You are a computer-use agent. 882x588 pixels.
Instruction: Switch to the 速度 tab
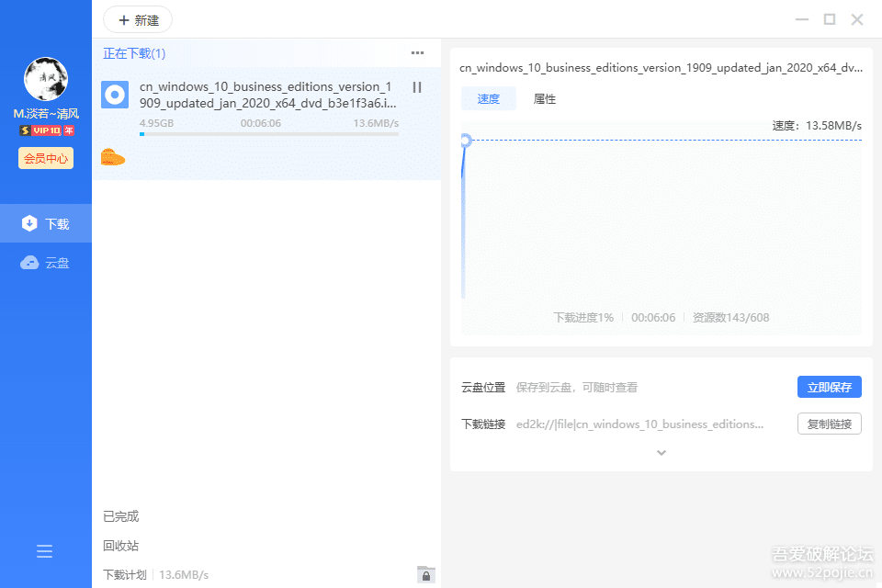[x=488, y=98]
